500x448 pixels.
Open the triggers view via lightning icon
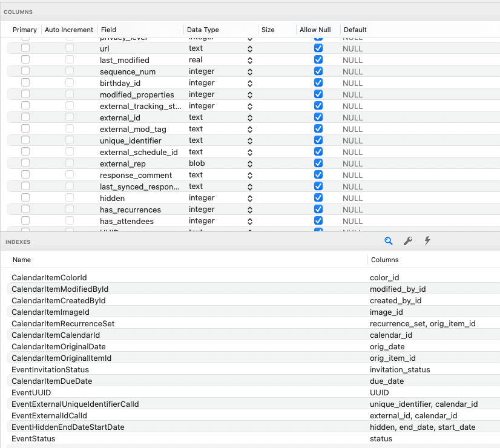point(427,241)
